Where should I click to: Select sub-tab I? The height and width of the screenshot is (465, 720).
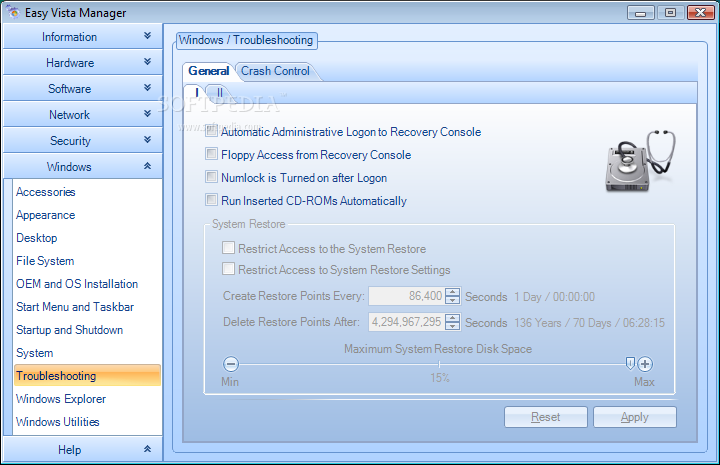coord(197,92)
